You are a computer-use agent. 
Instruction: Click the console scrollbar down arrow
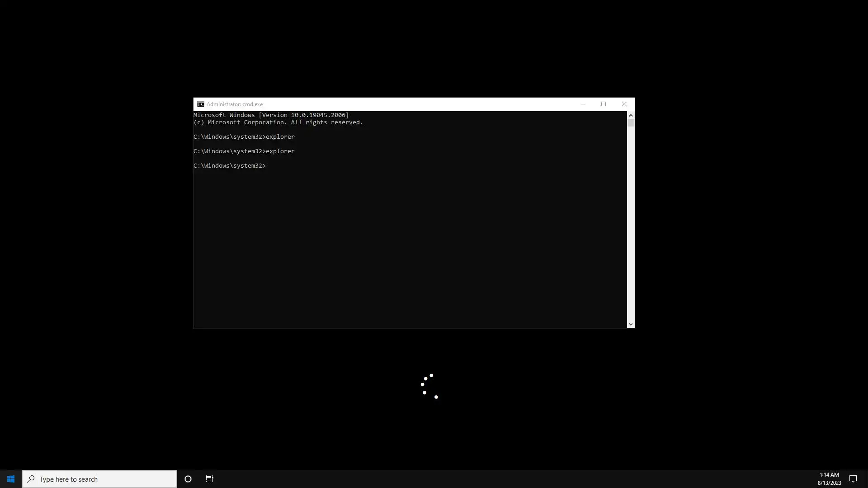tap(631, 324)
